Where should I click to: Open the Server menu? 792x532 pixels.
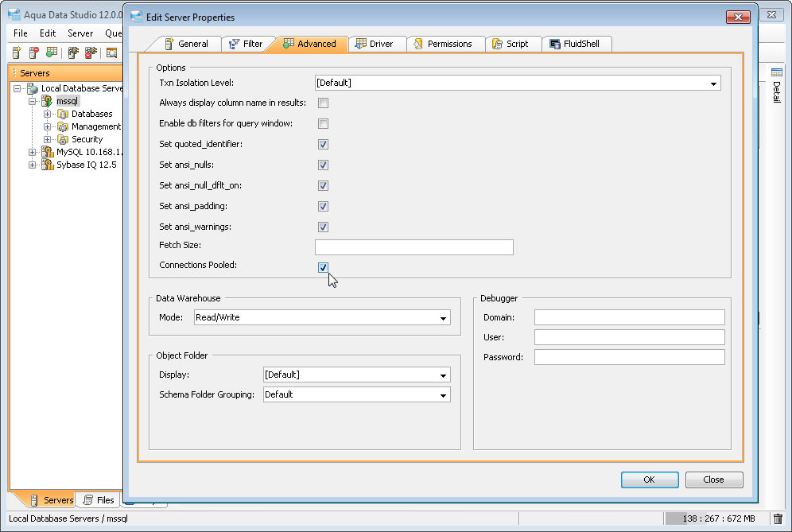coord(80,33)
